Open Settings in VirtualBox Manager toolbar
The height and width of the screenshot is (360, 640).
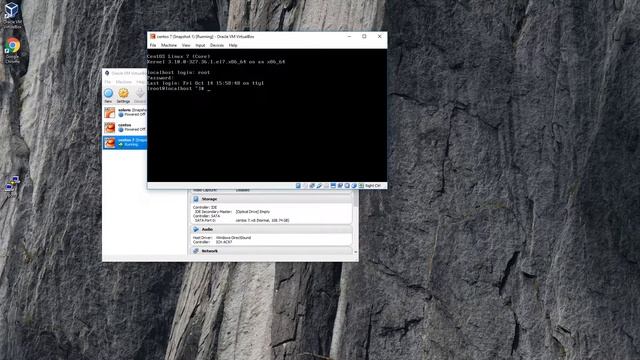click(x=123, y=96)
